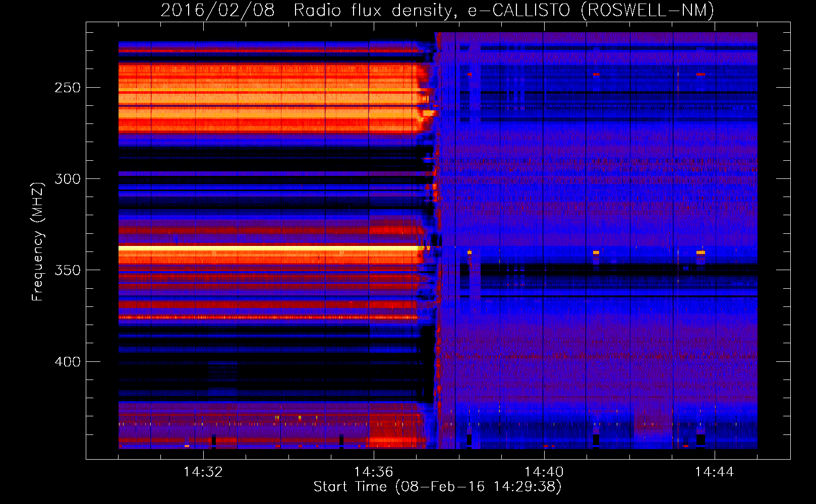Image resolution: width=816 pixels, height=504 pixels.
Task: Click the 350 frequency tick label
Action: coord(68,270)
